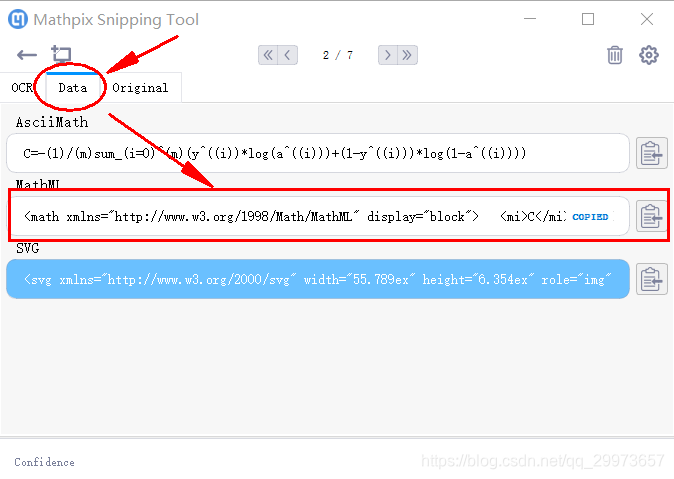Select the Data tab
Image resolution: width=674 pixels, height=479 pixels.
point(73,88)
